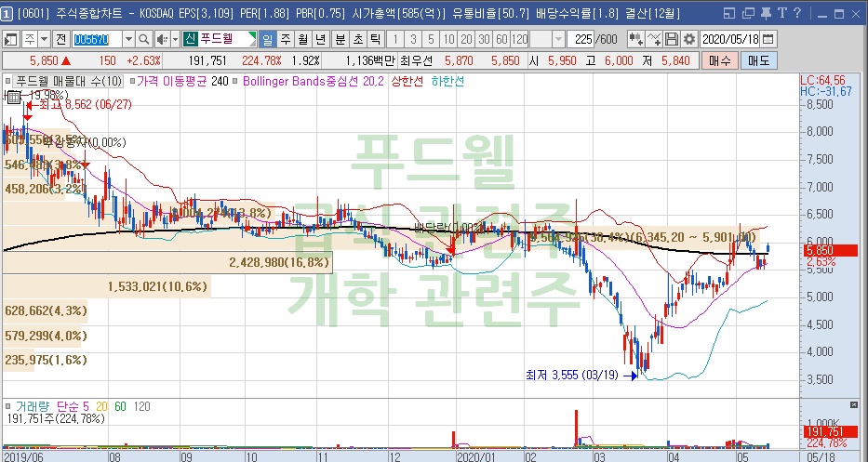Toggle 푸드웰 매물대 indicator marker
The image size is (868, 462).
coord(7,81)
